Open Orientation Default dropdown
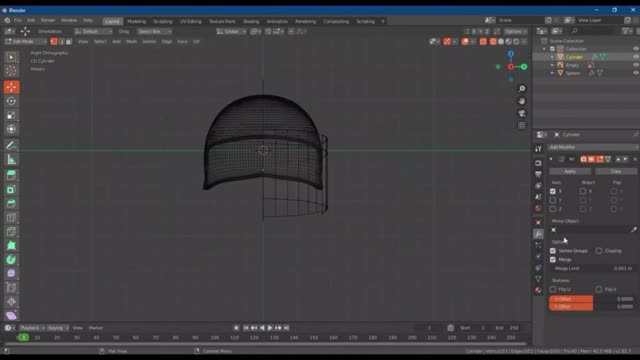Viewport: 640px width, 360px height. pyautogui.click(x=93, y=31)
